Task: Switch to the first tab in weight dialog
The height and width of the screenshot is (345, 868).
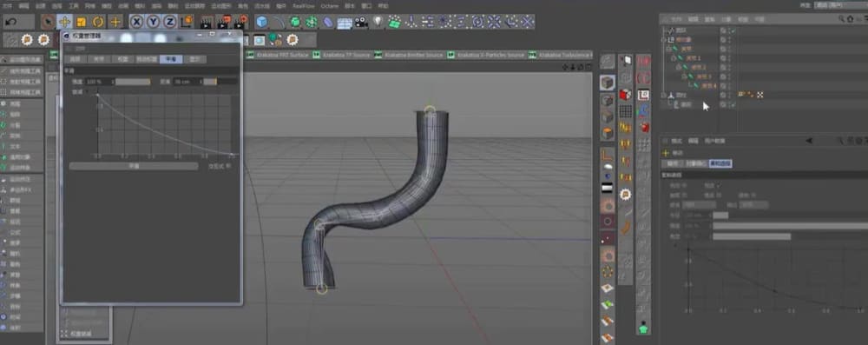Action: tap(76, 59)
